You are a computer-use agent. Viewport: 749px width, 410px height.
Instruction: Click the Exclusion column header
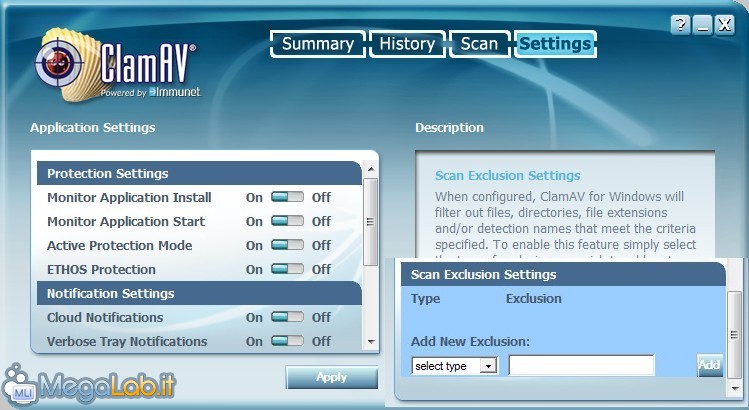click(534, 299)
